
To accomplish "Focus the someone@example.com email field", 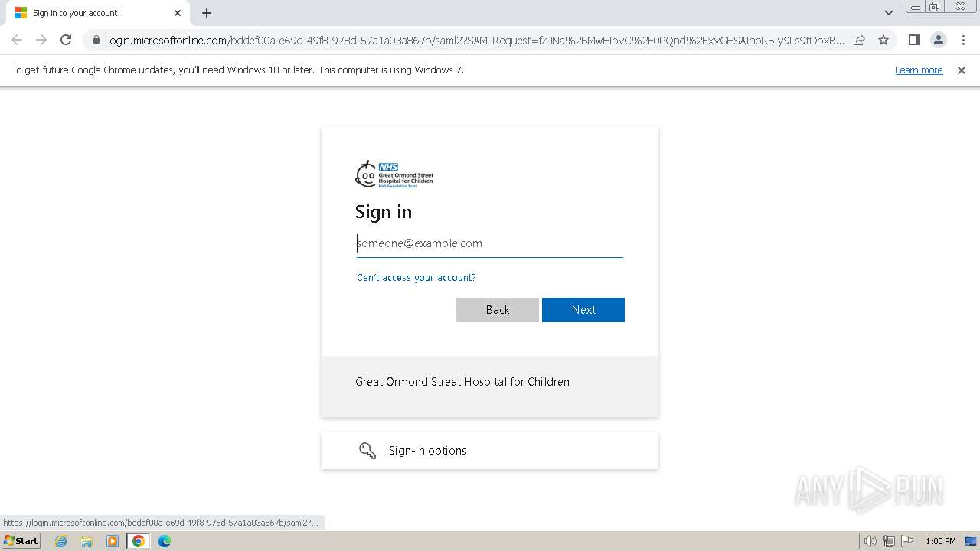I will [x=490, y=243].
